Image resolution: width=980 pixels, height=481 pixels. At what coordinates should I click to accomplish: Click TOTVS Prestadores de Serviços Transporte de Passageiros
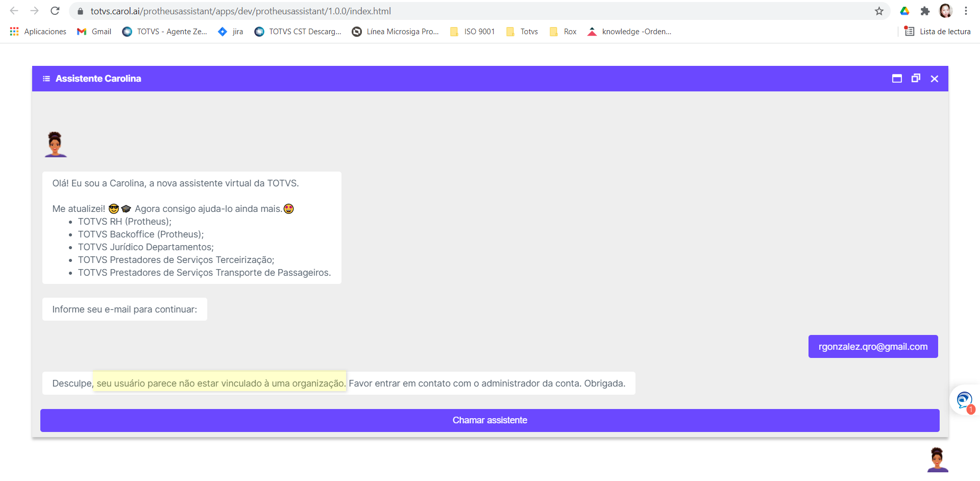pyautogui.click(x=204, y=273)
